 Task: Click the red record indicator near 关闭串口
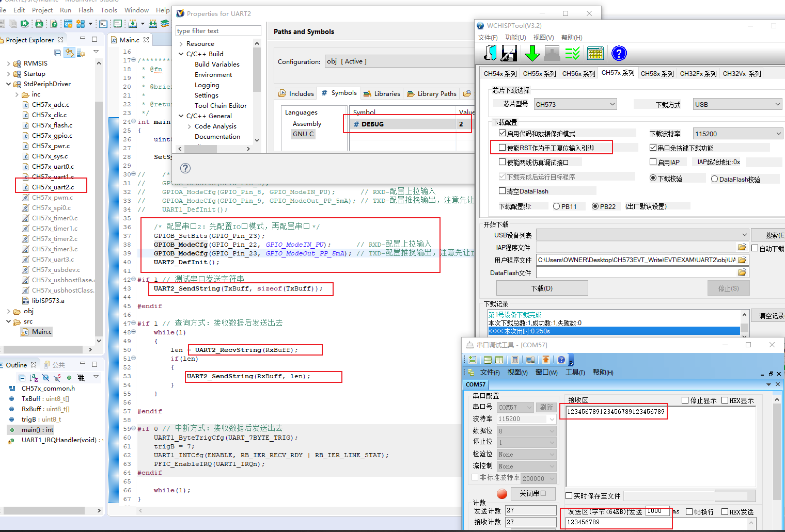502,494
